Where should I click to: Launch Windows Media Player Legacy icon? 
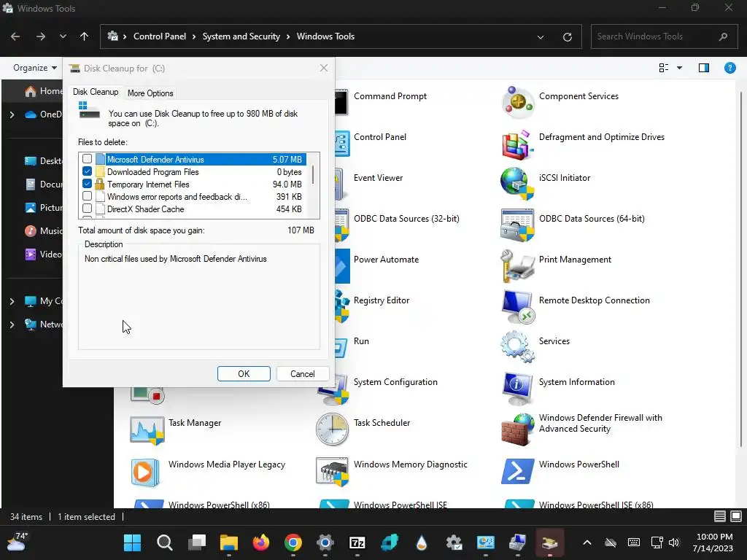pos(145,472)
